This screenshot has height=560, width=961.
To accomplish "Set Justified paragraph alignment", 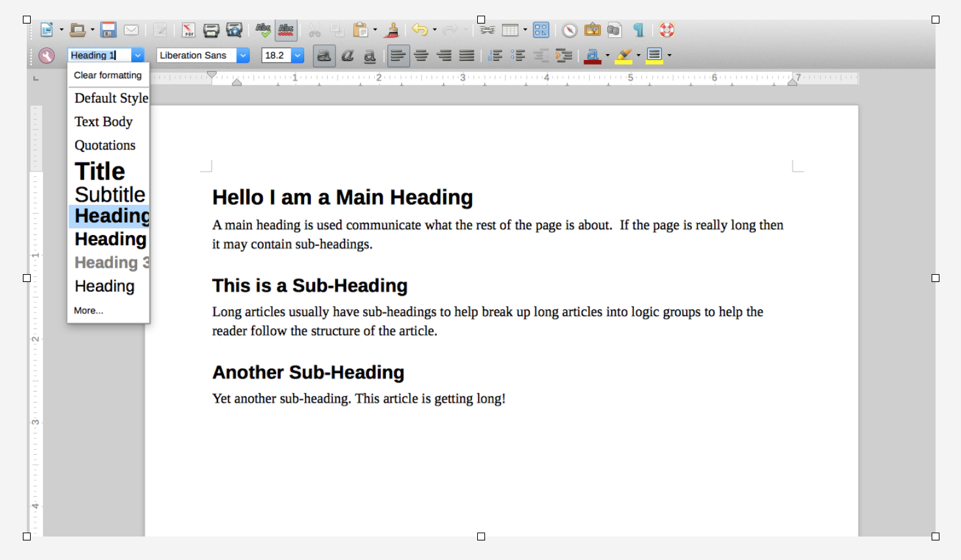I will click(x=467, y=56).
